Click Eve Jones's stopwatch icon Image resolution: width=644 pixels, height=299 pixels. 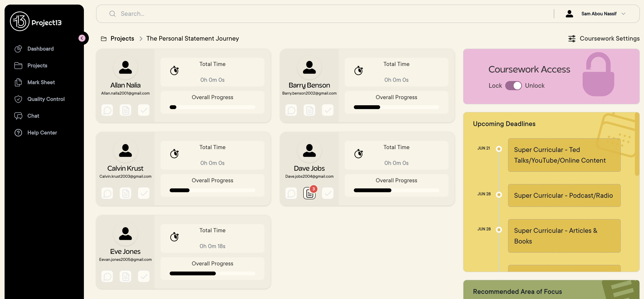pyautogui.click(x=174, y=237)
